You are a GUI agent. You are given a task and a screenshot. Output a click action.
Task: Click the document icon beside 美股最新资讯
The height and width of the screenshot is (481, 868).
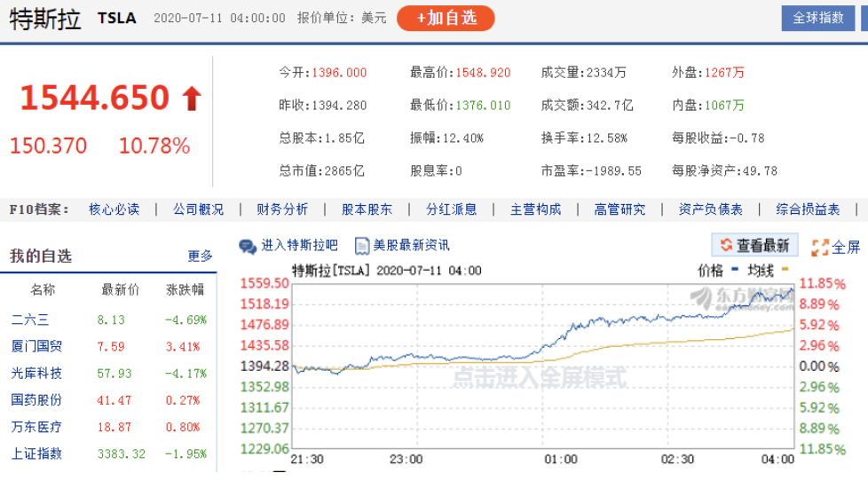361,247
